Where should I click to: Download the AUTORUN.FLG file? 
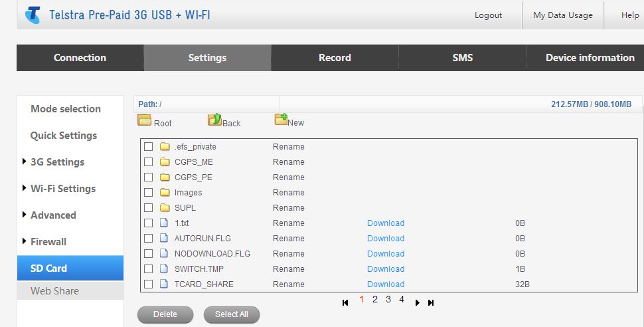coord(386,239)
